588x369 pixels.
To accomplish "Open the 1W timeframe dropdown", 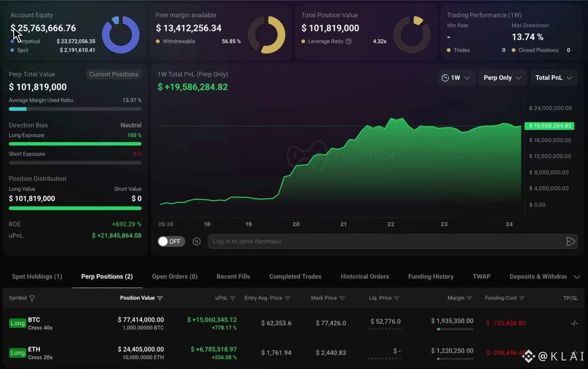I will point(456,78).
